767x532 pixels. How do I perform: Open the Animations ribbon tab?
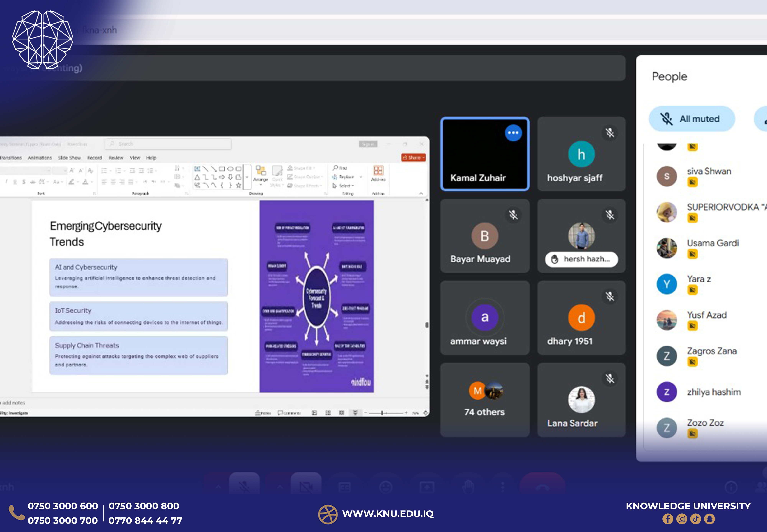click(40, 158)
